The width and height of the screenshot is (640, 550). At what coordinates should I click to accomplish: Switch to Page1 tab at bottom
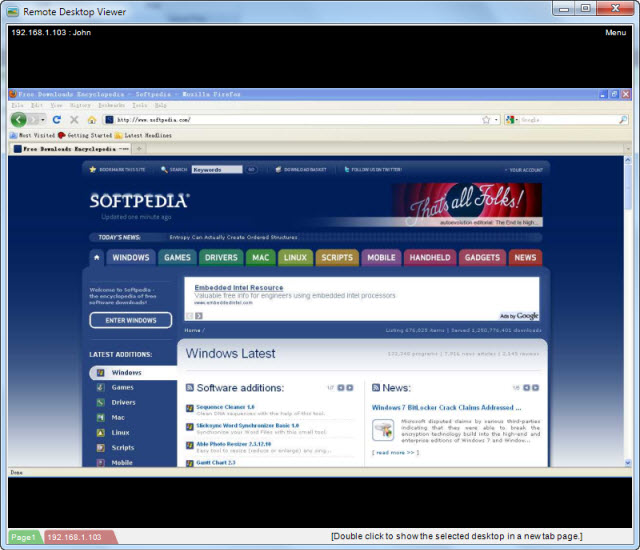(23, 537)
